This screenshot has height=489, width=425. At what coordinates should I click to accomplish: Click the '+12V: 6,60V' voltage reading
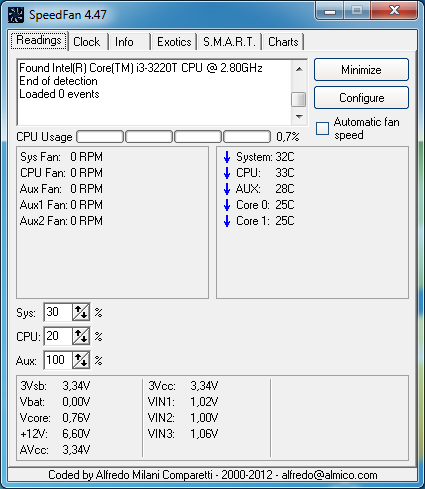coord(55,434)
